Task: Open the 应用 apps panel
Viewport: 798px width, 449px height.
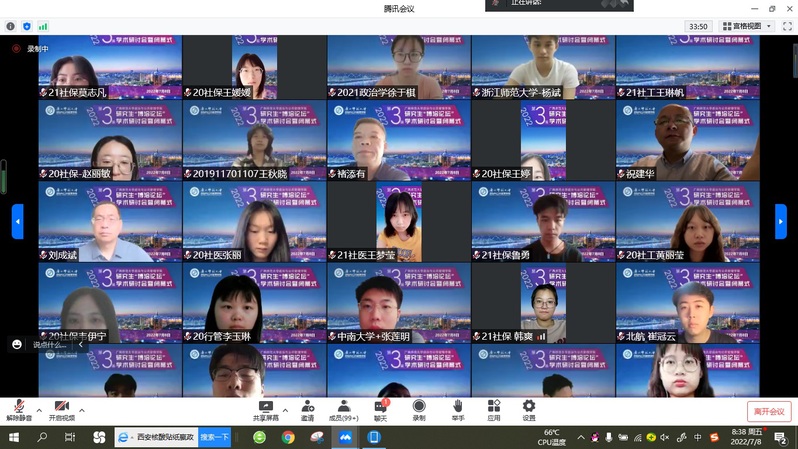Action: [x=493, y=409]
